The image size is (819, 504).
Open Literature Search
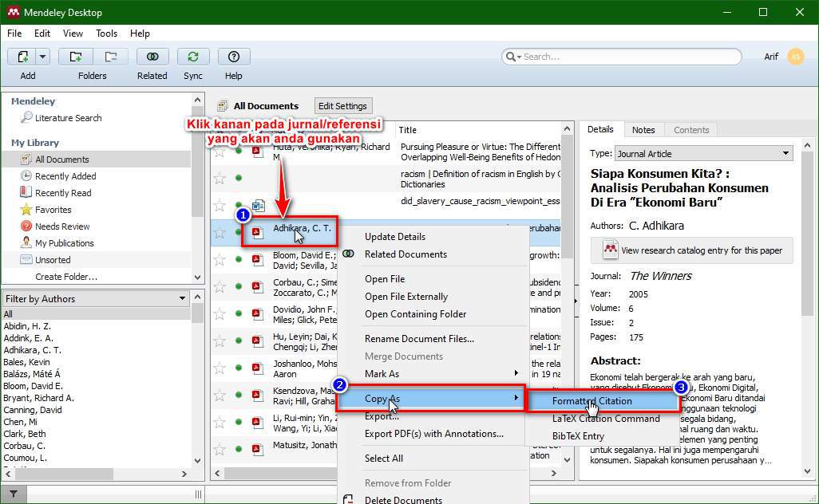(x=68, y=118)
